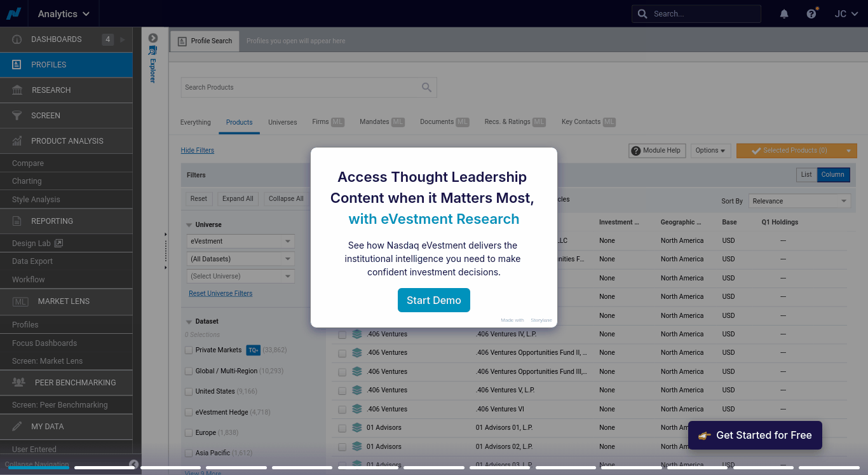Open the help question mark icon
The height and width of the screenshot is (475, 868).
[811, 13]
